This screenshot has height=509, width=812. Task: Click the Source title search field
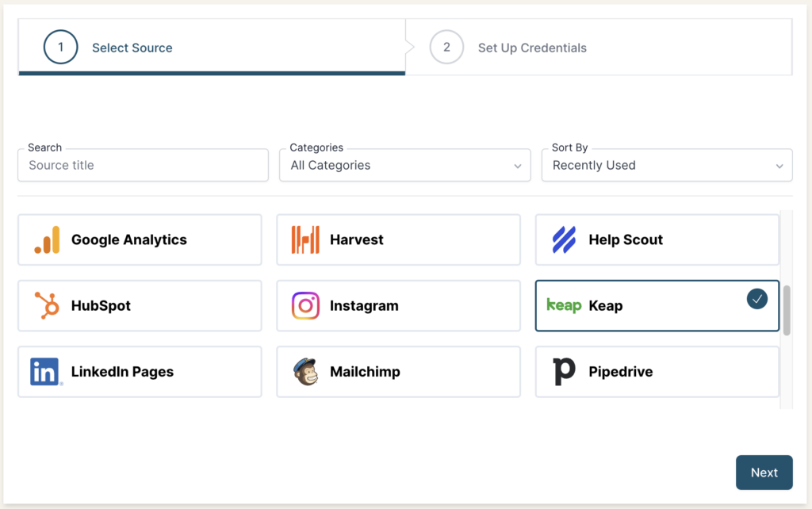[143, 165]
